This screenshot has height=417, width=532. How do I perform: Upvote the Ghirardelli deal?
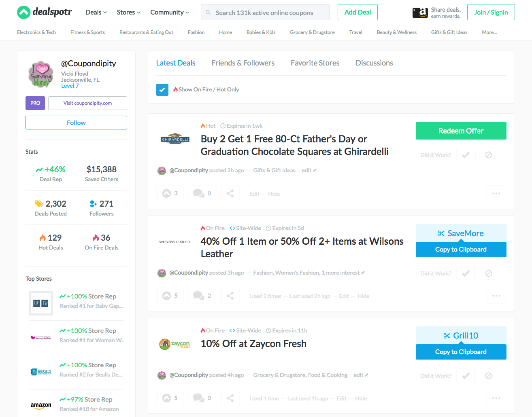coord(170,193)
